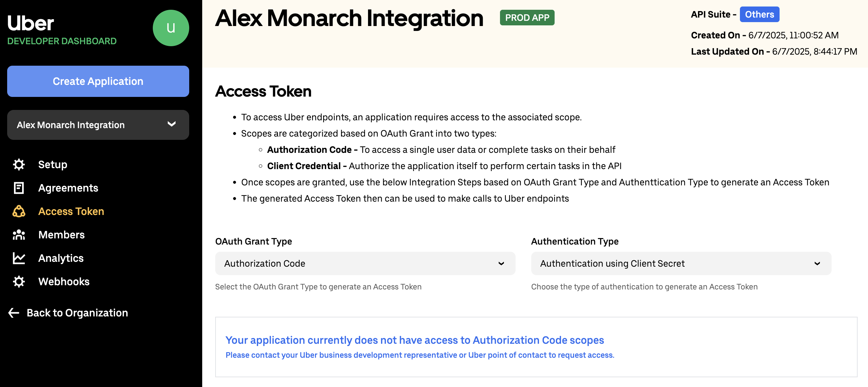Click the Analytics chart icon

pyautogui.click(x=19, y=258)
